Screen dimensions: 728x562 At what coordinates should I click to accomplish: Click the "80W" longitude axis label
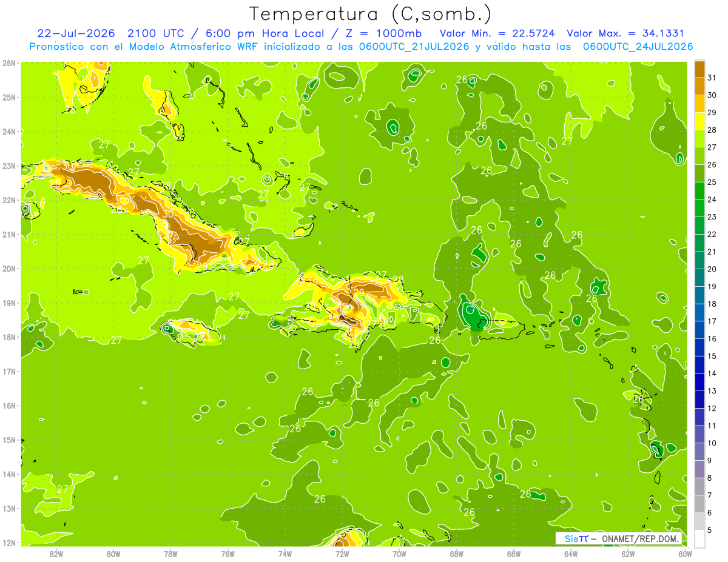(x=113, y=554)
